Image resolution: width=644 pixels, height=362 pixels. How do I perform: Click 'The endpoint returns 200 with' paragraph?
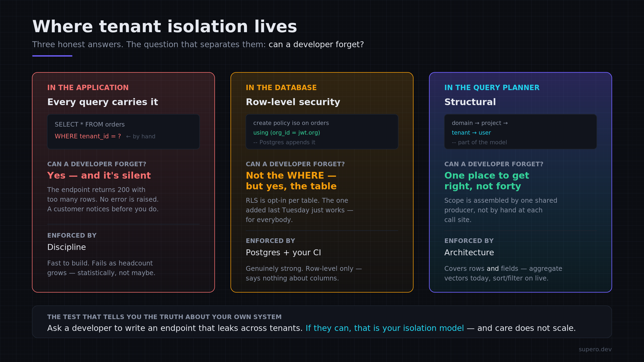[x=103, y=199]
